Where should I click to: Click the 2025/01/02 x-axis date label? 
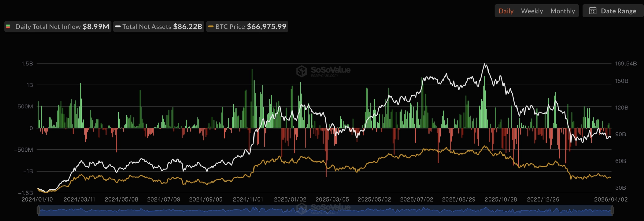coord(290,199)
